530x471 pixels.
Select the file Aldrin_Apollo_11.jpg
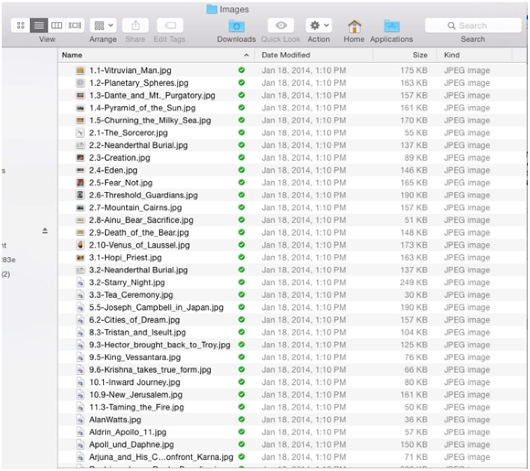click(x=128, y=432)
